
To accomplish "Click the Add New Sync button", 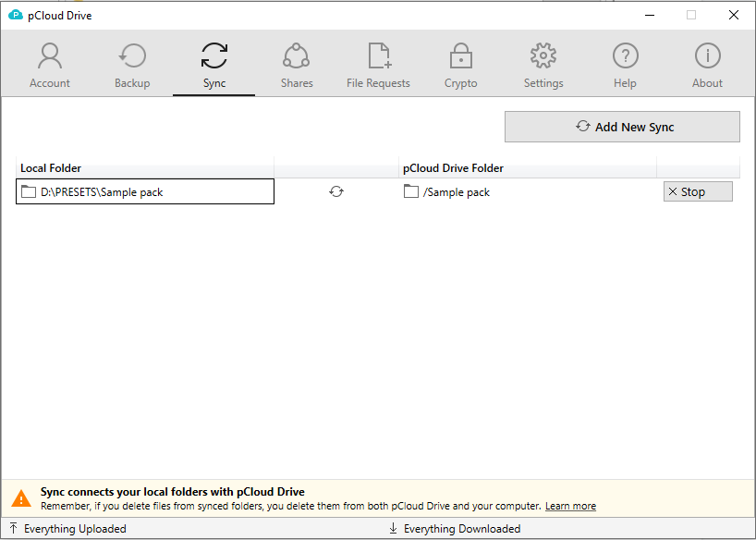I will pos(622,127).
